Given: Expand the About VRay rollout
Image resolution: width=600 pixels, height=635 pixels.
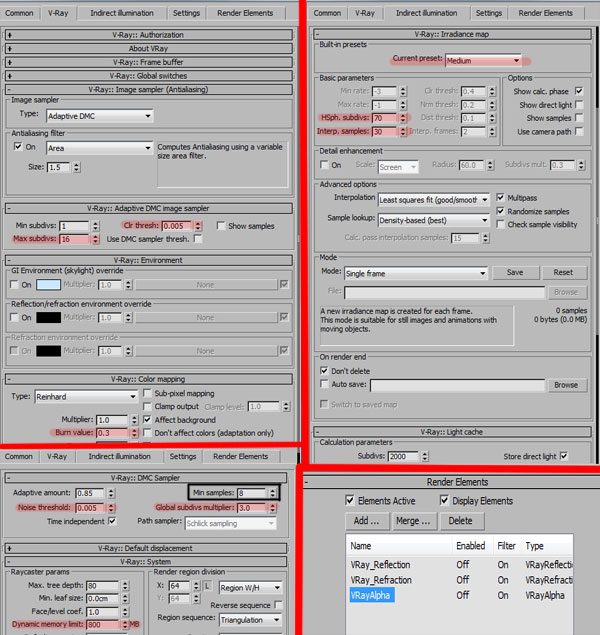Looking at the screenshot, I should point(149,49).
